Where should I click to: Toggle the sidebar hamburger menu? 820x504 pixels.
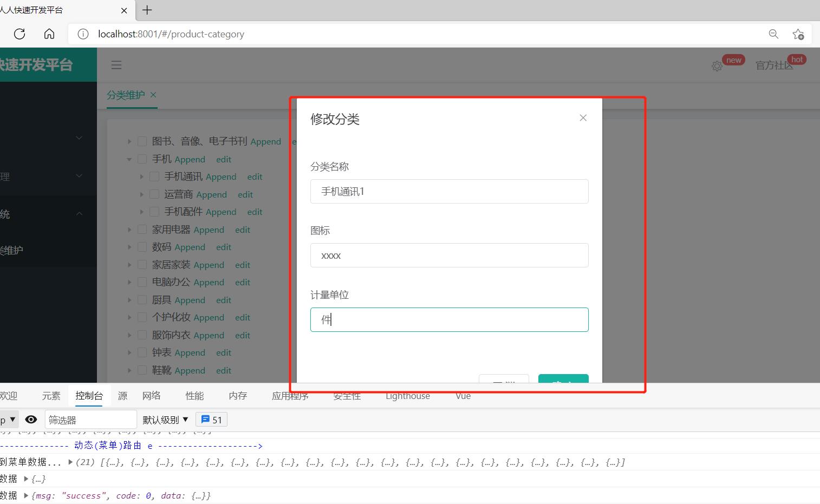(x=116, y=65)
